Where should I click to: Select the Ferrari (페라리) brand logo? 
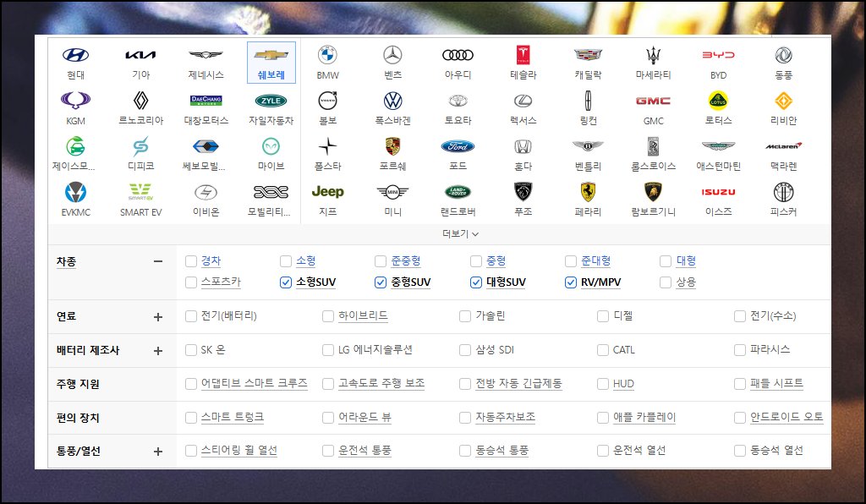click(x=589, y=193)
